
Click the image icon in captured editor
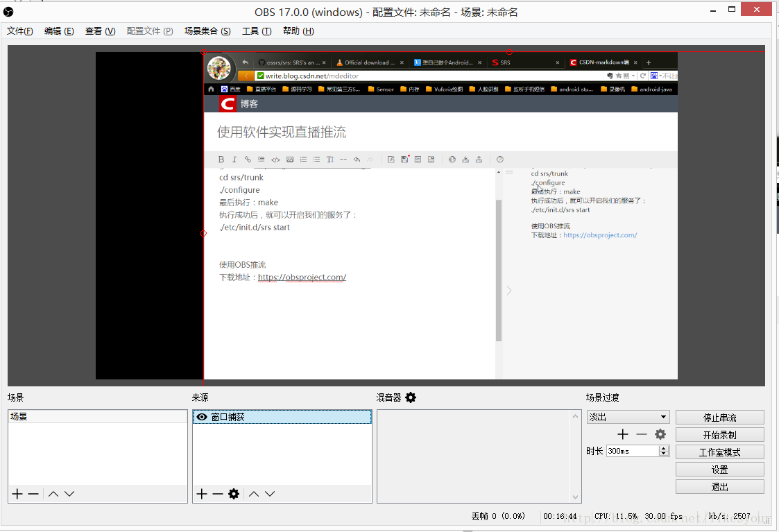click(x=290, y=160)
